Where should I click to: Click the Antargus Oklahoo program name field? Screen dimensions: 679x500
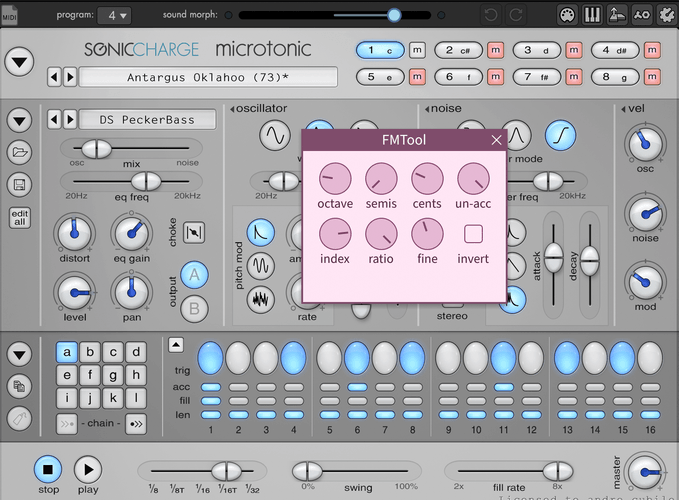[x=208, y=77]
